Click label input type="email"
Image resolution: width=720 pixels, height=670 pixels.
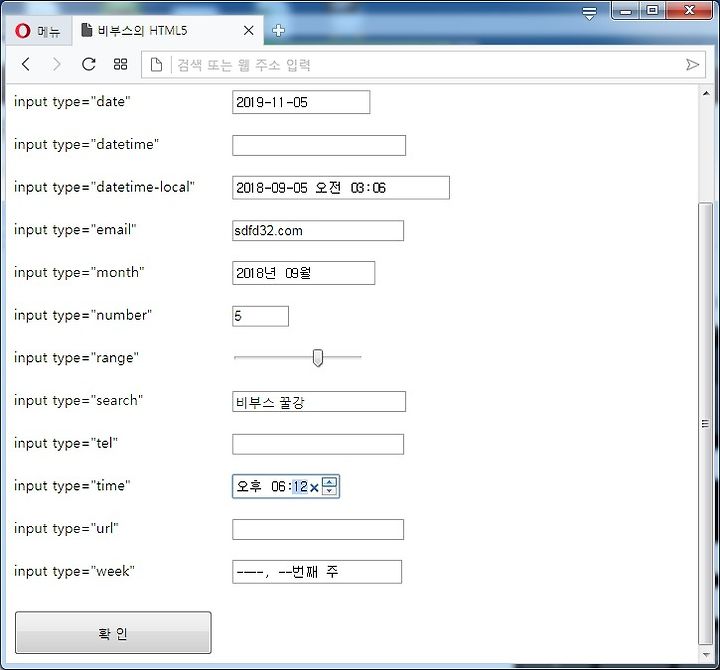click(75, 230)
